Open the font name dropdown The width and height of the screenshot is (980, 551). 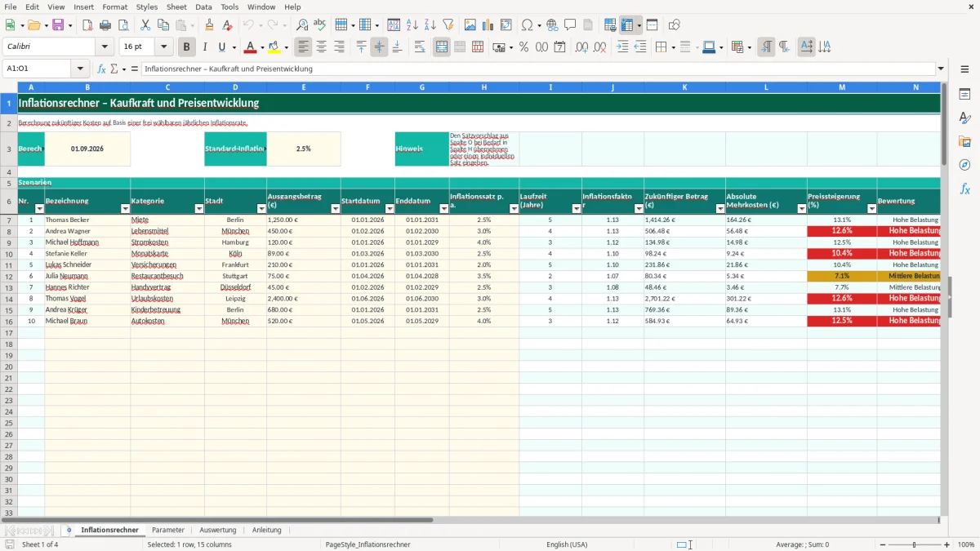pos(105,47)
